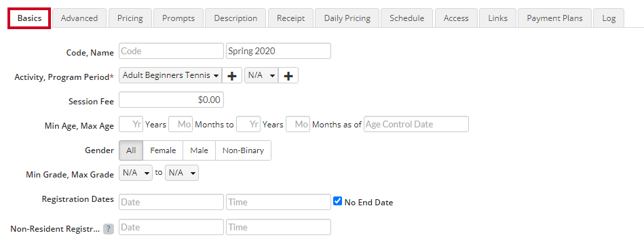This screenshot has width=644, height=248.
Task: Expand the Min Grade dropdown
Action: point(136,173)
